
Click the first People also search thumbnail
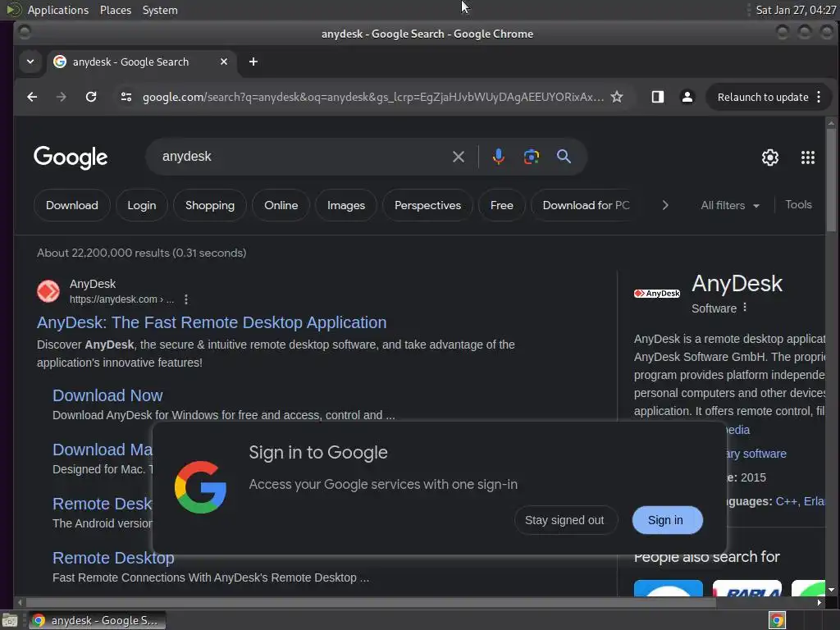pyautogui.click(x=668, y=587)
